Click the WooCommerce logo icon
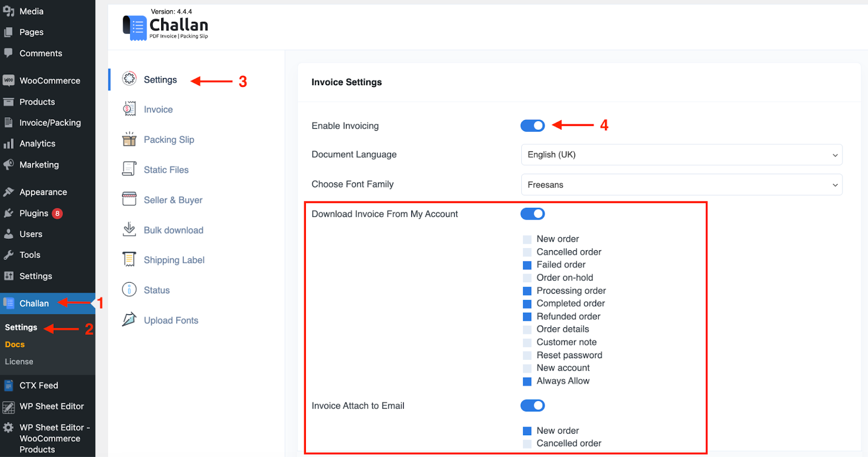Image resolution: width=868 pixels, height=457 pixels. click(x=8, y=80)
